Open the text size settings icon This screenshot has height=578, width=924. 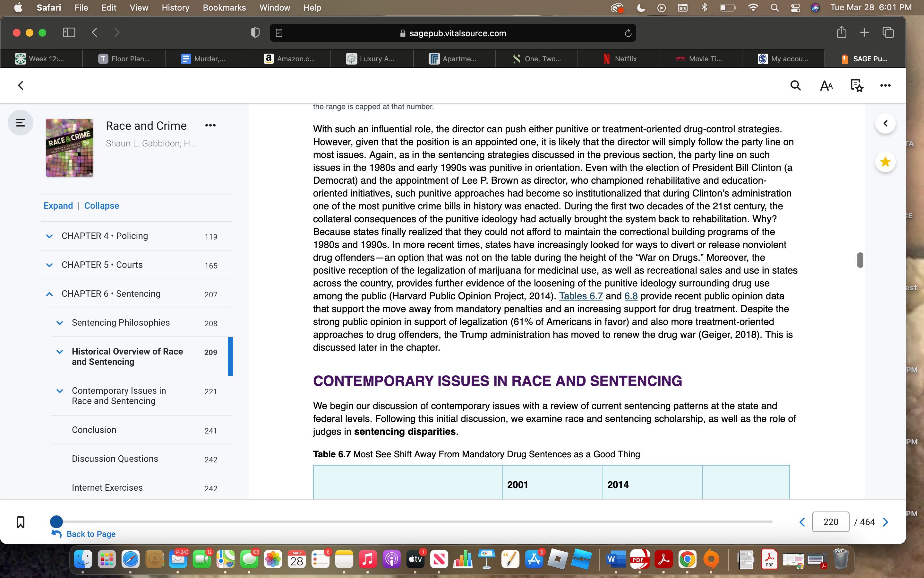[x=826, y=86]
